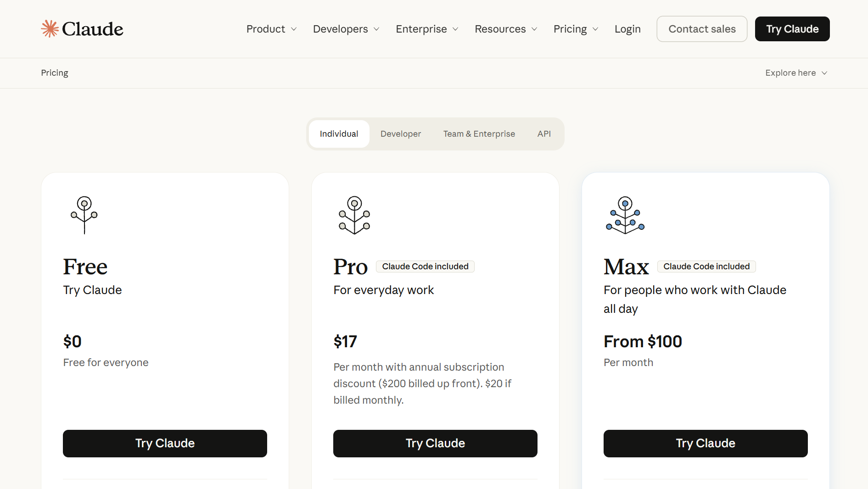This screenshot has height=489, width=868.
Task: Click Try Claude on the Pro plan
Action: pyautogui.click(x=435, y=444)
